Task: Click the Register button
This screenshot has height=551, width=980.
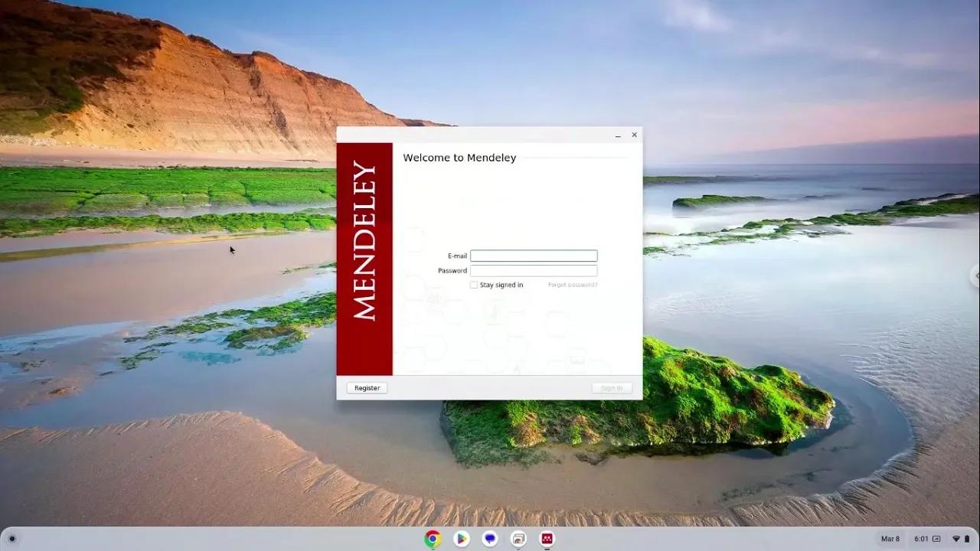Action: (x=366, y=387)
